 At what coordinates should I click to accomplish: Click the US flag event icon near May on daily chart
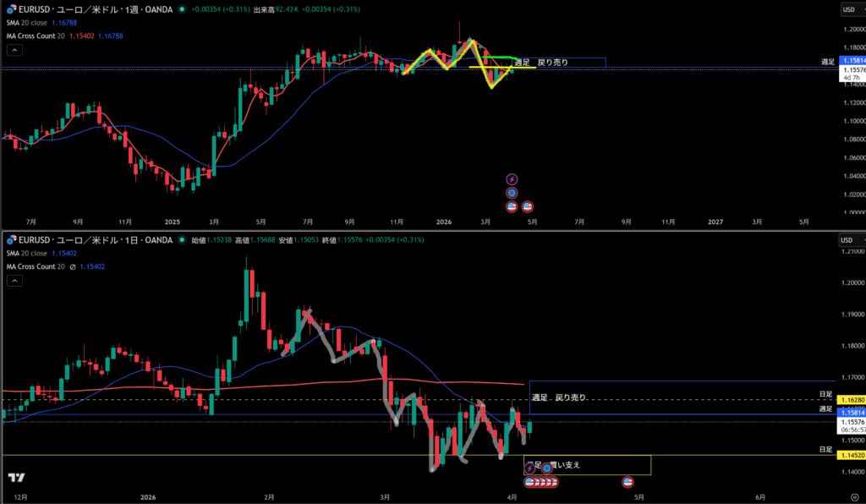(x=628, y=482)
